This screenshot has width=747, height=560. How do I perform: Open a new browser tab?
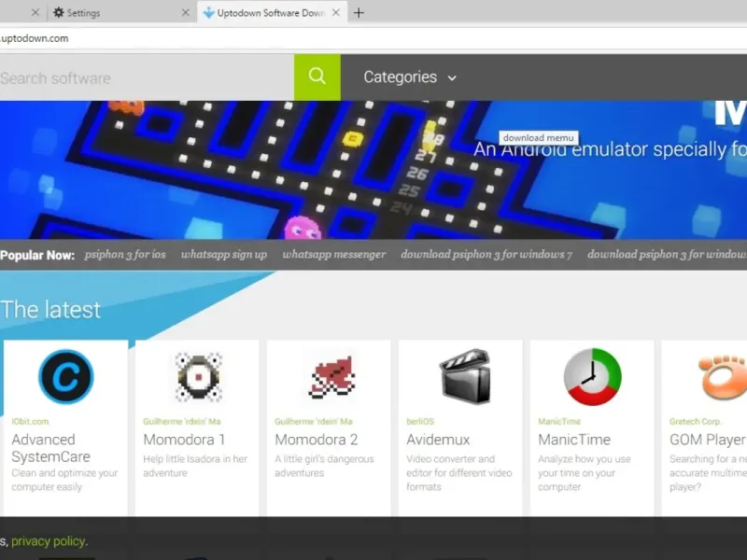pyautogui.click(x=359, y=13)
